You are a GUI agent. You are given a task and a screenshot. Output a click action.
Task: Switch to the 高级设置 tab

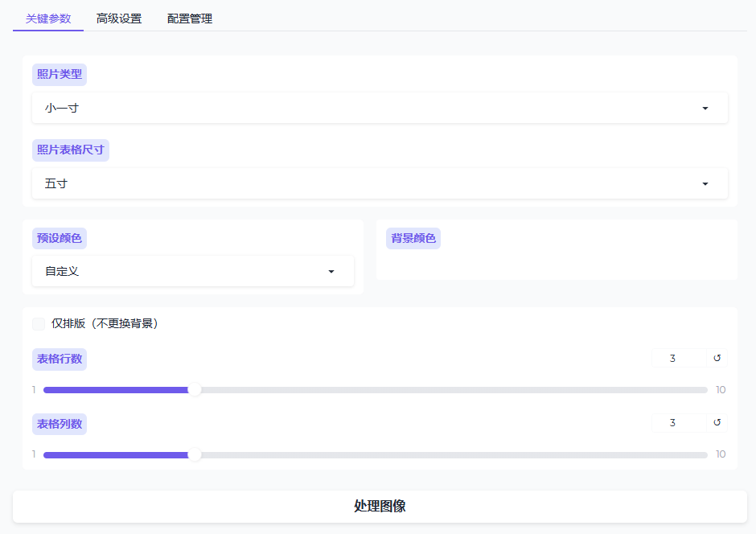click(x=119, y=18)
